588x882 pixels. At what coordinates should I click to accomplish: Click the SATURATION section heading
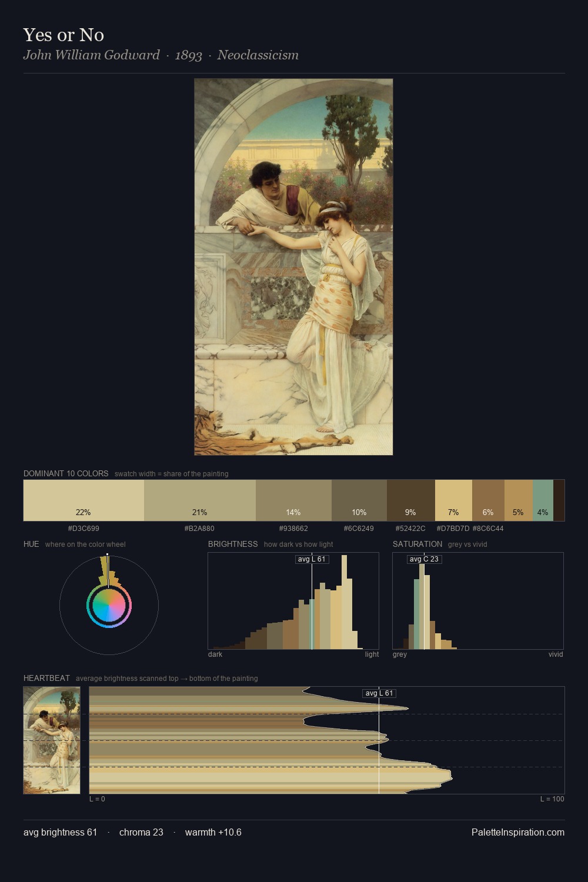point(417,544)
